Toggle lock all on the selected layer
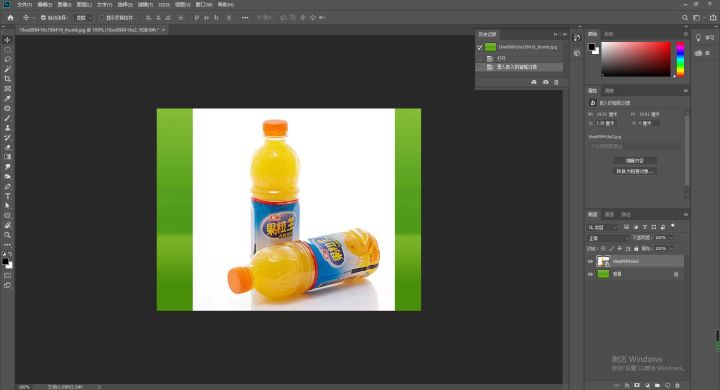 636,249
